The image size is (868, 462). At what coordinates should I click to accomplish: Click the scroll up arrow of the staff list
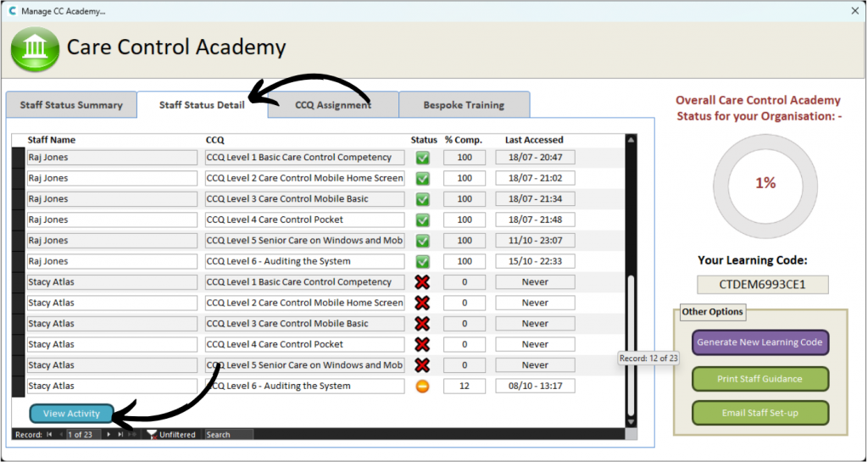(x=631, y=141)
